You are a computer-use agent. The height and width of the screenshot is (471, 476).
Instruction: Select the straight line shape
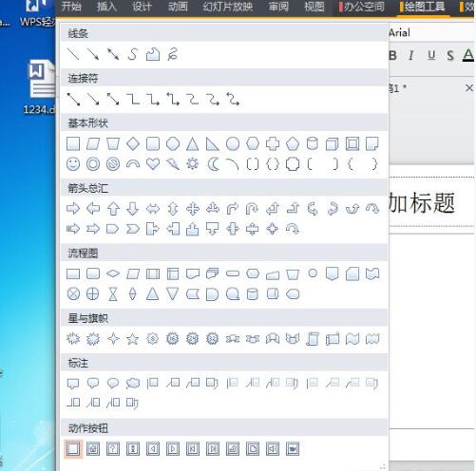73,54
